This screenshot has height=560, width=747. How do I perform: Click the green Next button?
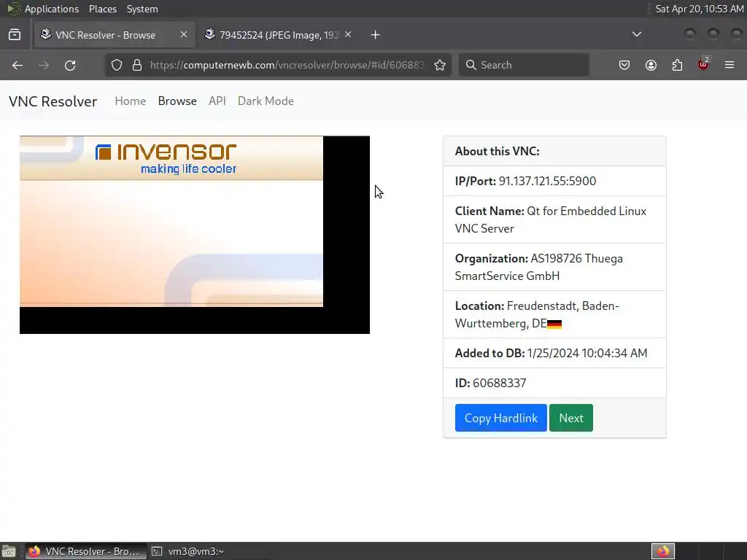[570, 418]
